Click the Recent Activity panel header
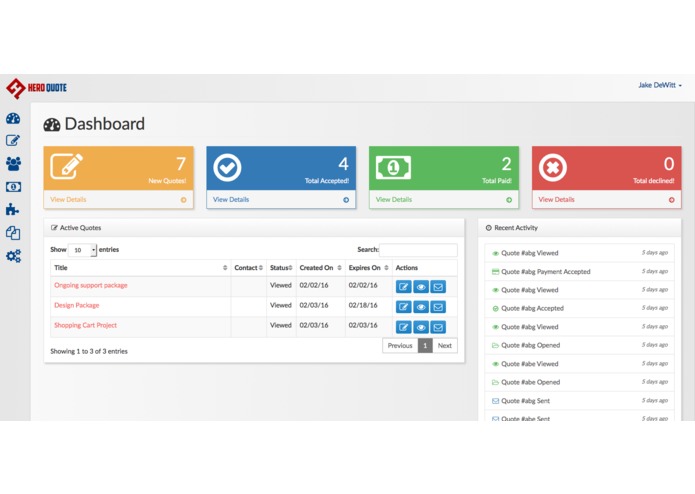Image resolution: width=695 pixels, height=494 pixels. [579, 228]
